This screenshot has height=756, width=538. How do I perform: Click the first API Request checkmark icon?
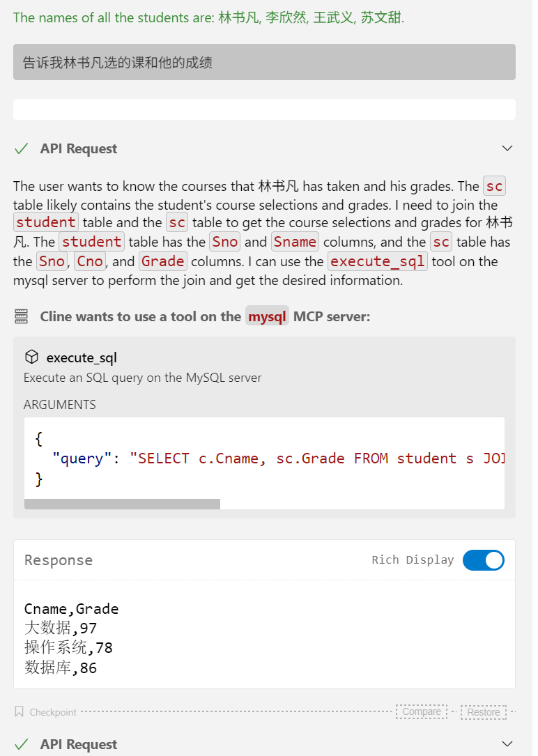pos(21,148)
